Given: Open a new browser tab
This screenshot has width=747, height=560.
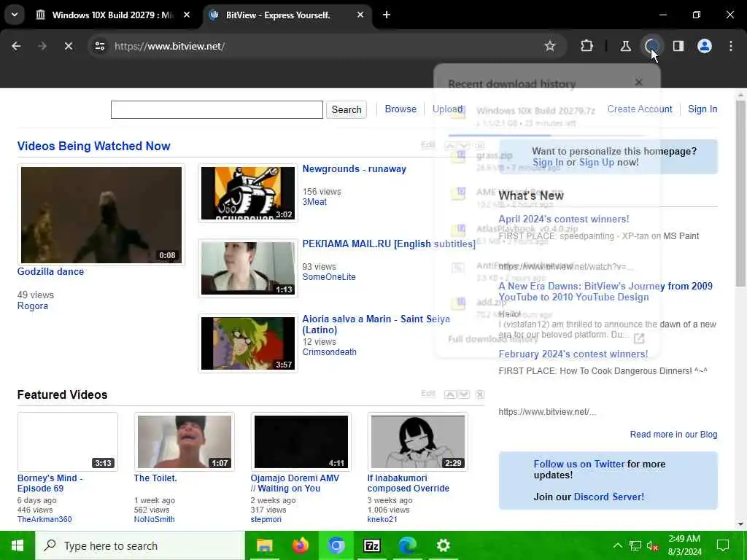Looking at the screenshot, I should tap(387, 15).
